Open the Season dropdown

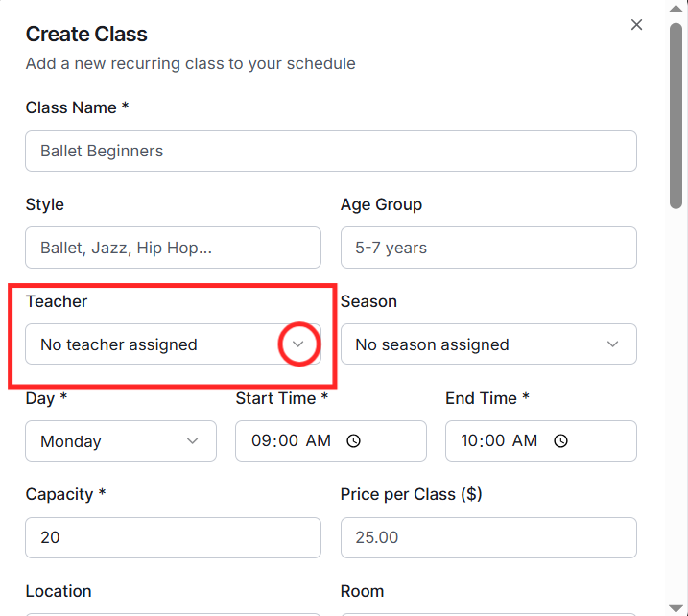[x=487, y=344]
